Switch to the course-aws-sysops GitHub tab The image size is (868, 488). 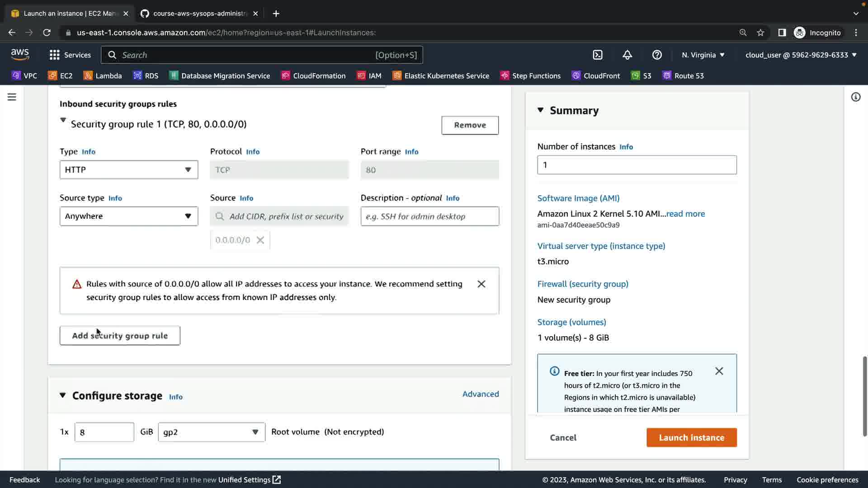click(x=199, y=14)
